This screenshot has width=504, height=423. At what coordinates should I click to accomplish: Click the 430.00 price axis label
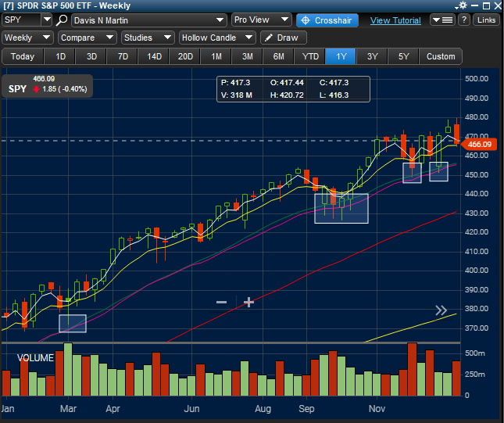coord(477,213)
